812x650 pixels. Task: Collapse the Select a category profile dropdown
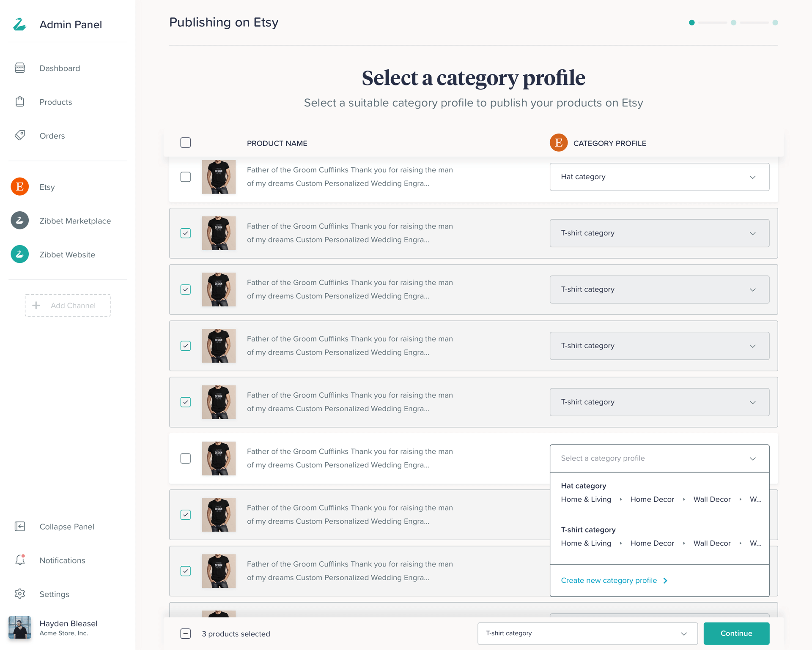coord(659,458)
